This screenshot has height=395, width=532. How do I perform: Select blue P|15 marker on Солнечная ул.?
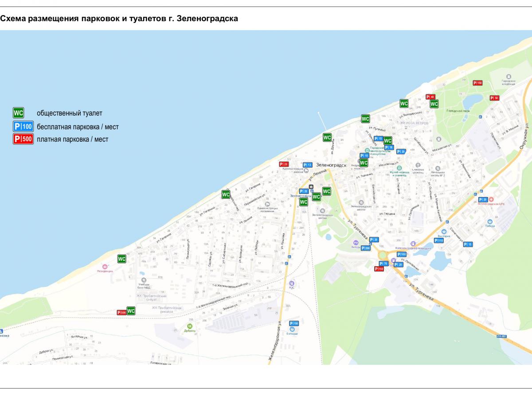point(468,244)
